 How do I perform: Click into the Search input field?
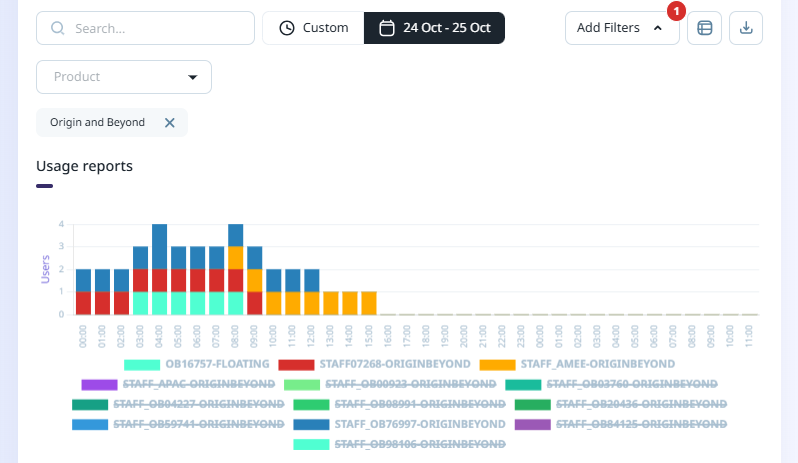(160, 28)
